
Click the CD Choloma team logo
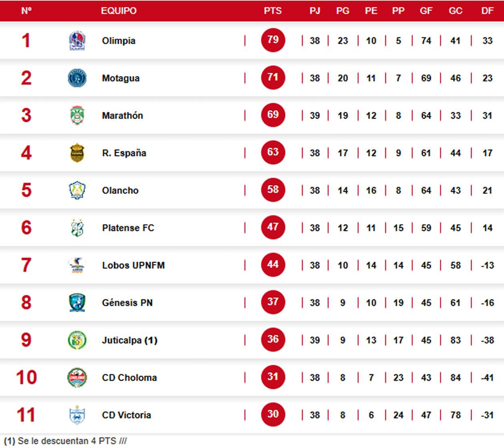(77, 378)
